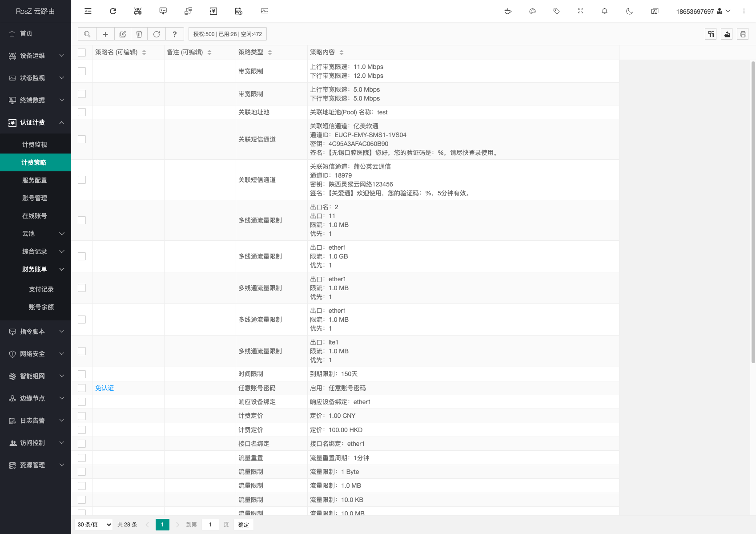756x534 pixels.
Task: Toggle dark mode moon icon
Action: [629, 11]
